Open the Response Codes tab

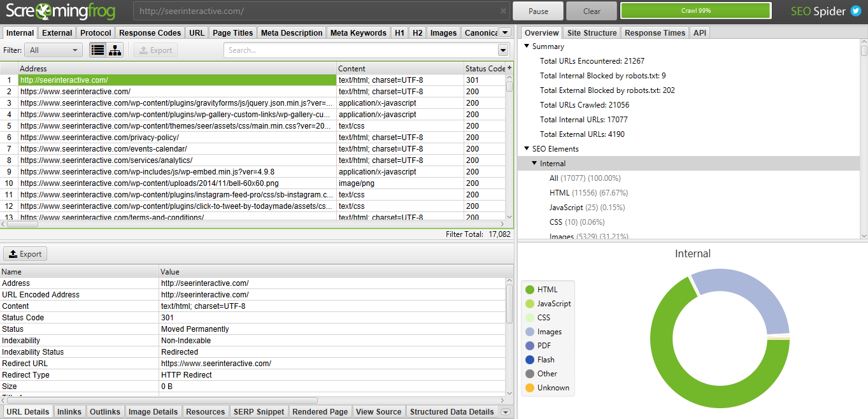tap(150, 32)
